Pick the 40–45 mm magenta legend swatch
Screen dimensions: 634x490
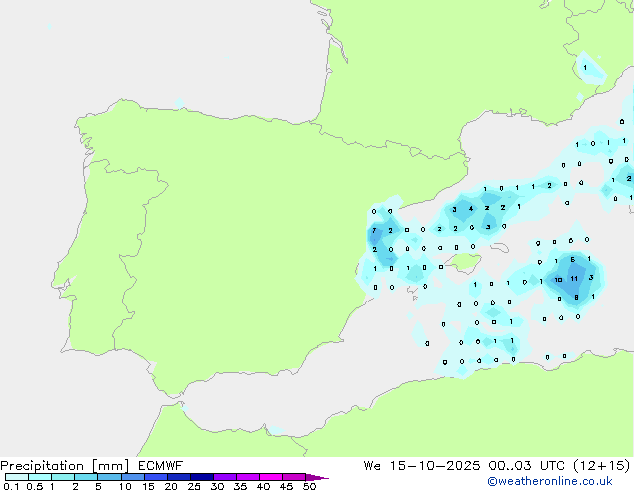[271, 477]
